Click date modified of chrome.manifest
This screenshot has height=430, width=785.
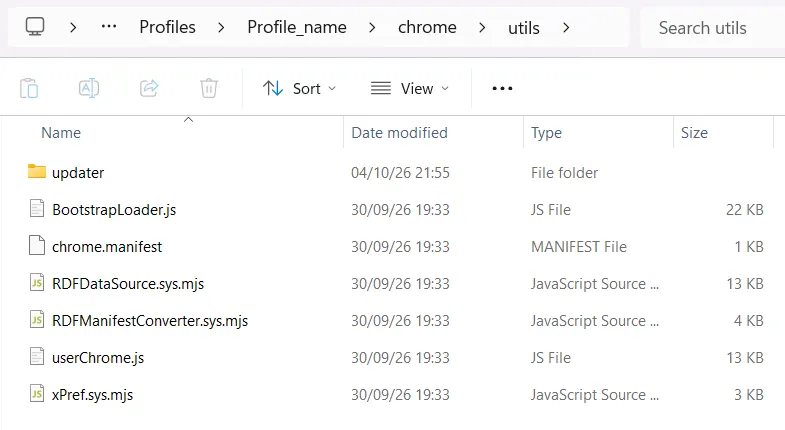(401, 247)
